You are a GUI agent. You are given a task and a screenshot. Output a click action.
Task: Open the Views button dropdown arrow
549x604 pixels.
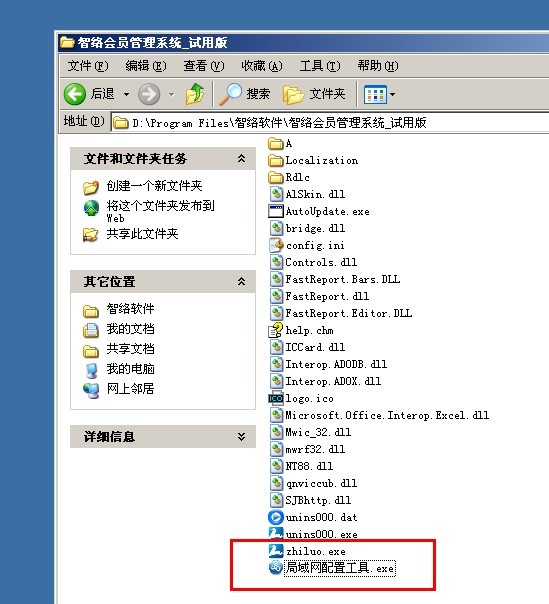[392, 94]
